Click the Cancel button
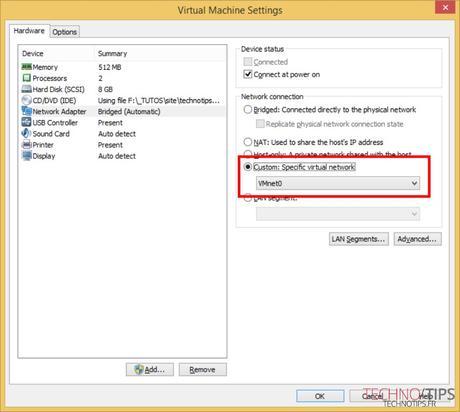The width and height of the screenshot is (460, 412). [373, 396]
